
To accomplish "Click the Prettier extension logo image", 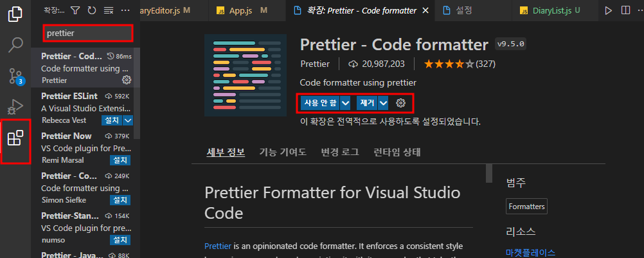I will pos(246,75).
